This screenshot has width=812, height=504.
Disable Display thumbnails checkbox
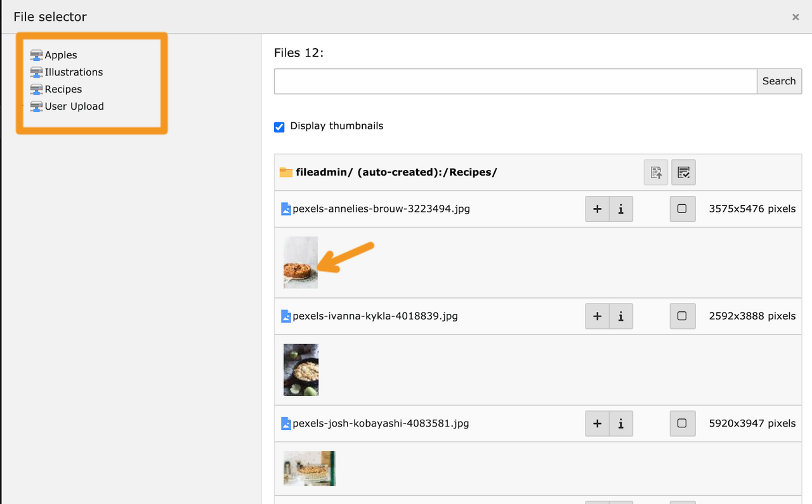[x=279, y=127]
